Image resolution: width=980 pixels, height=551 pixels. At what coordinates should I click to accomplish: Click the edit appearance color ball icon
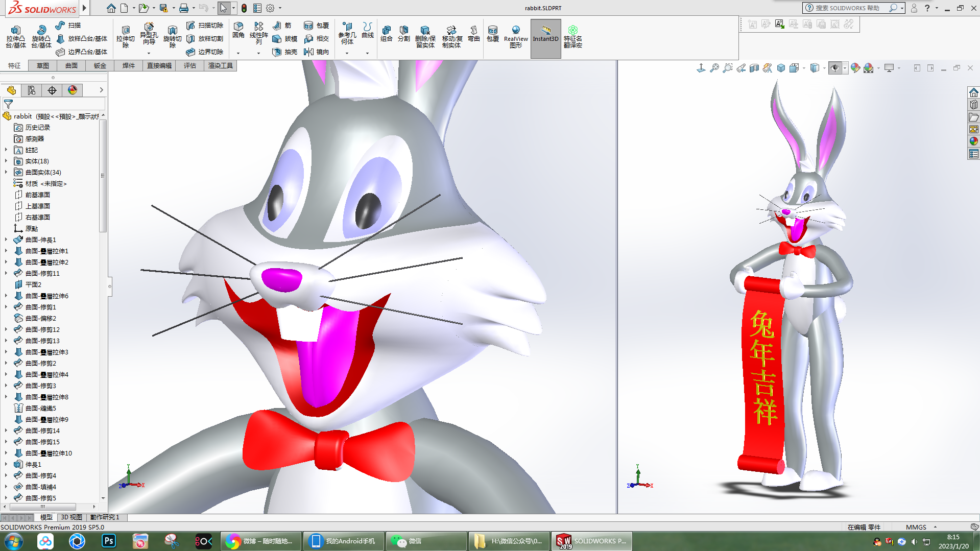(x=855, y=68)
